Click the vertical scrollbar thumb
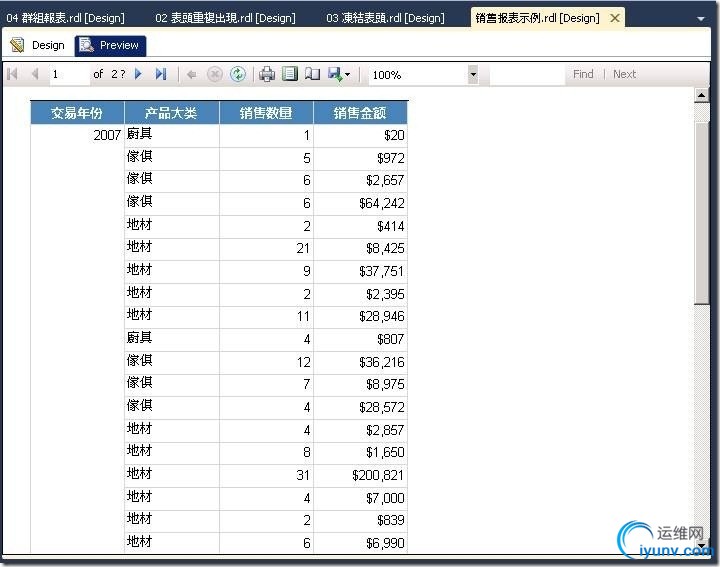Viewport: 720px width, 567px height. pos(702,213)
